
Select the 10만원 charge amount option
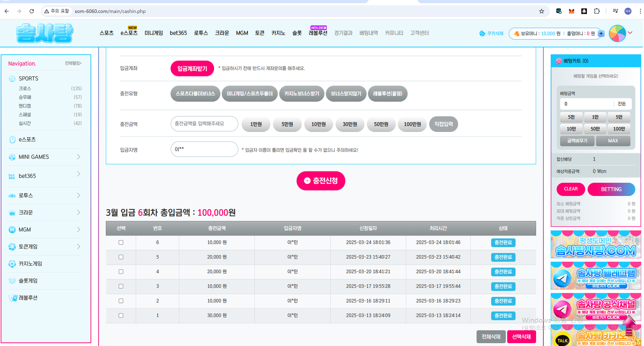point(318,124)
